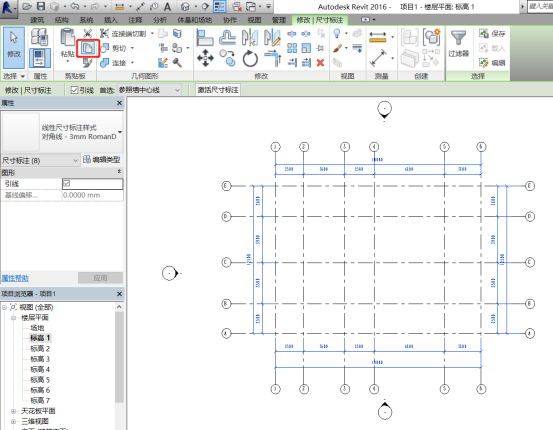Select the Offset tool
Viewport: 553px width, 430px height.
(227, 38)
